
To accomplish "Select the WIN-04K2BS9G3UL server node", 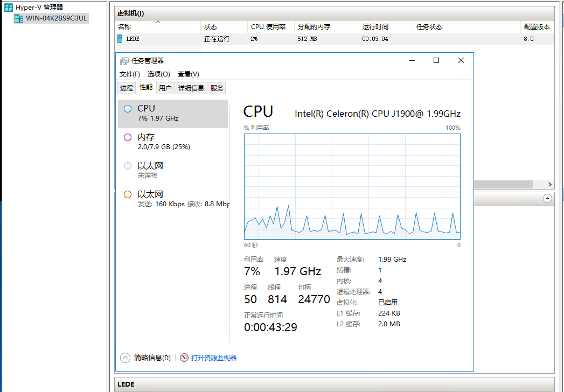I will click(51, 18).
